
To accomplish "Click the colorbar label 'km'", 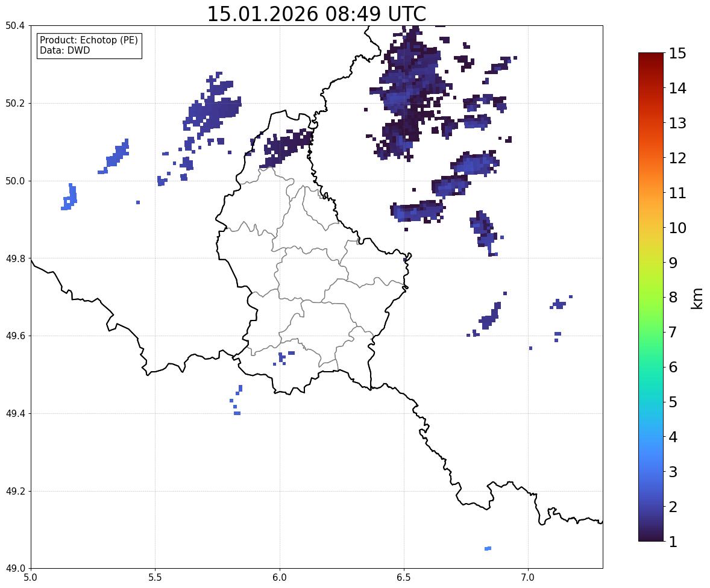I will [x=697, y=299].
